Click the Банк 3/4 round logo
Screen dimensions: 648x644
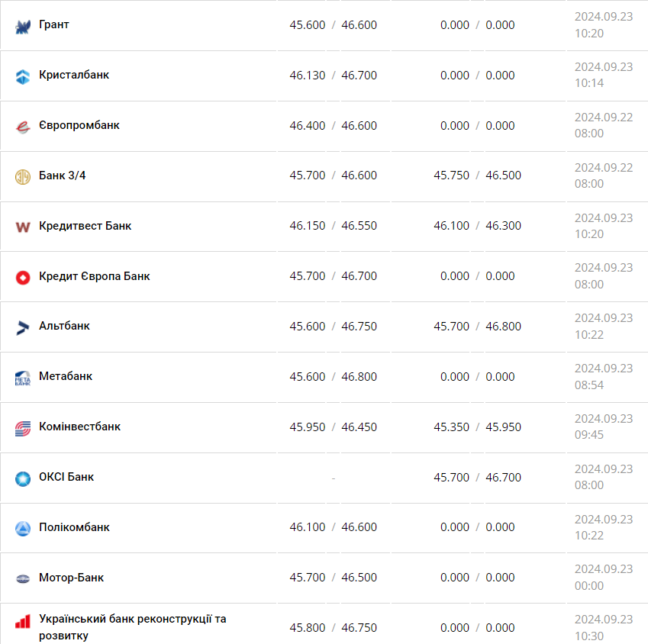coord(22,176)
